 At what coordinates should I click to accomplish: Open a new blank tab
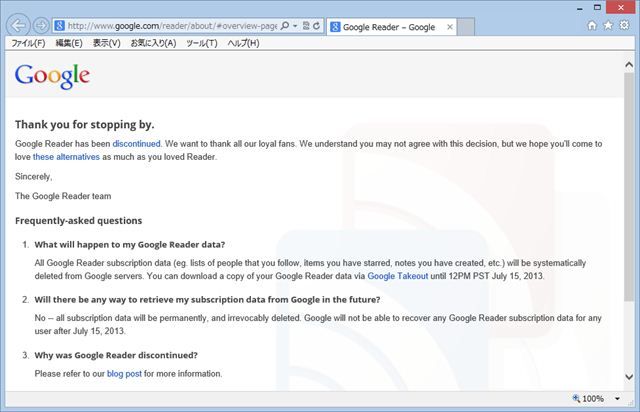tap(466, 27)
